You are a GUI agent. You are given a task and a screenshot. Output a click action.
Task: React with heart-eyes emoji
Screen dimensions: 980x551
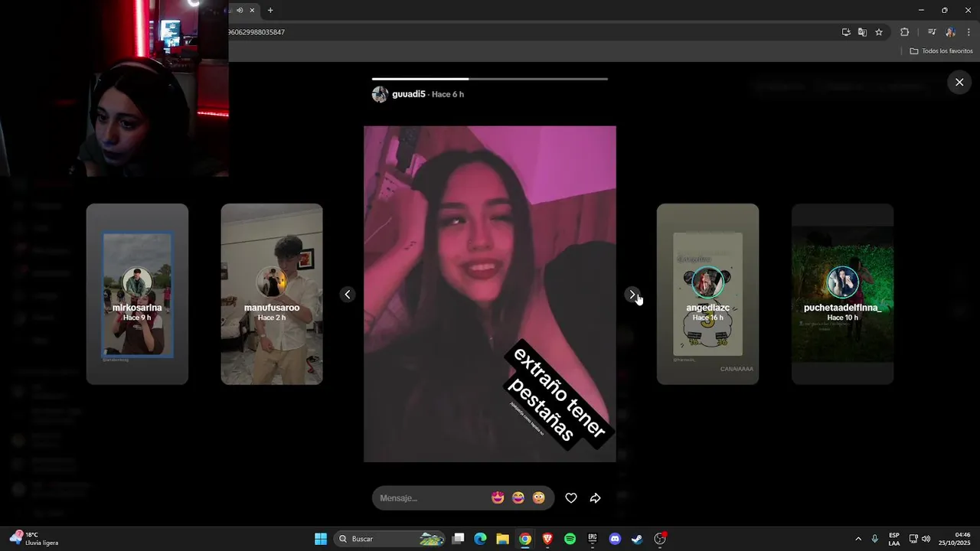[498, 498]
